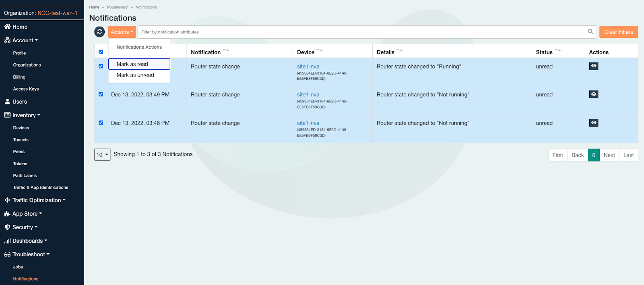Expand the Dashboards sidebar section
The height and width of the screenshot is (285, 644).
27,241
